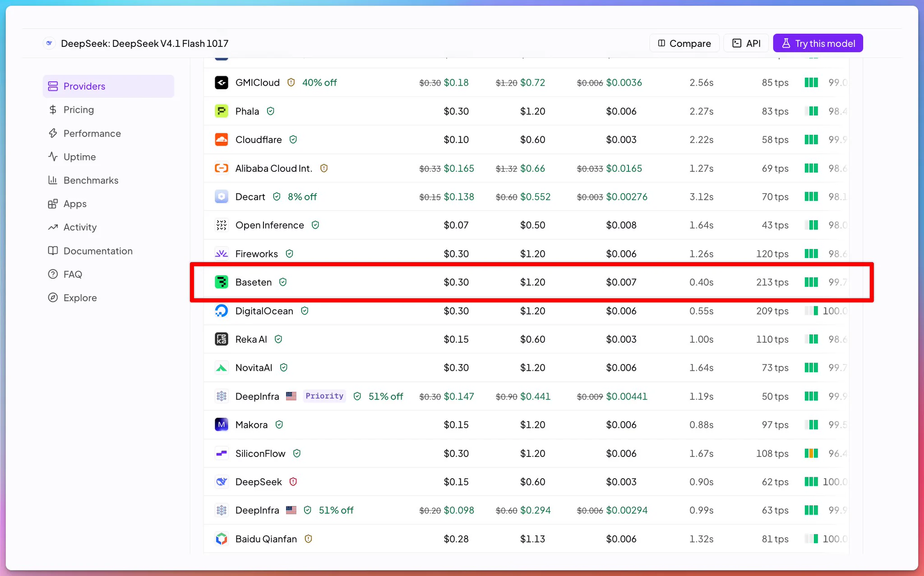Go to the FAQ section
The width and height of the screenshot is (924, 576).
[x=108, y=274]
